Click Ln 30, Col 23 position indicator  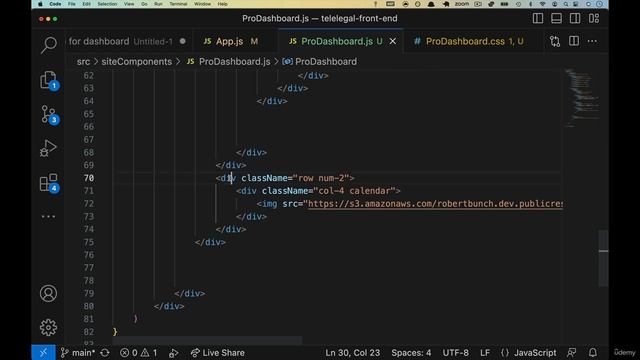[x=353, y=353]
